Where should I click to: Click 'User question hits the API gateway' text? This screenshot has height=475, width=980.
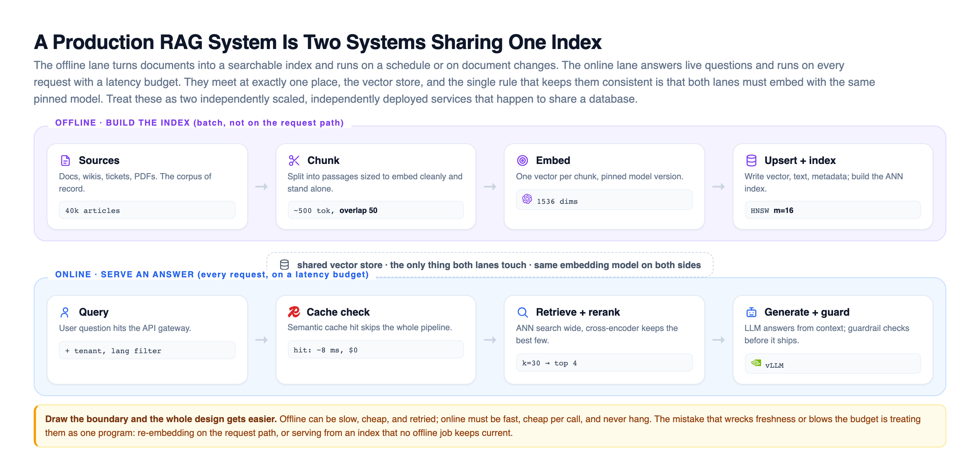click(x=125, y=328)
